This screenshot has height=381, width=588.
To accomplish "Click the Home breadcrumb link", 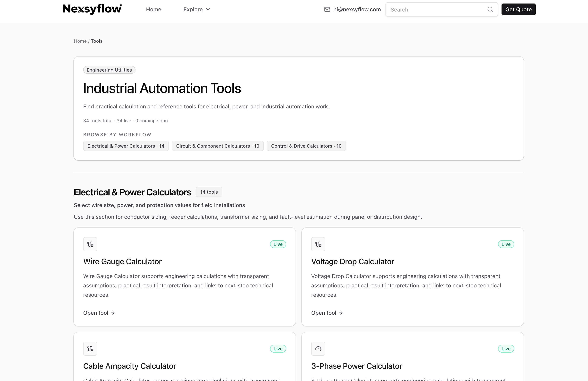I will tap(80, 41).
